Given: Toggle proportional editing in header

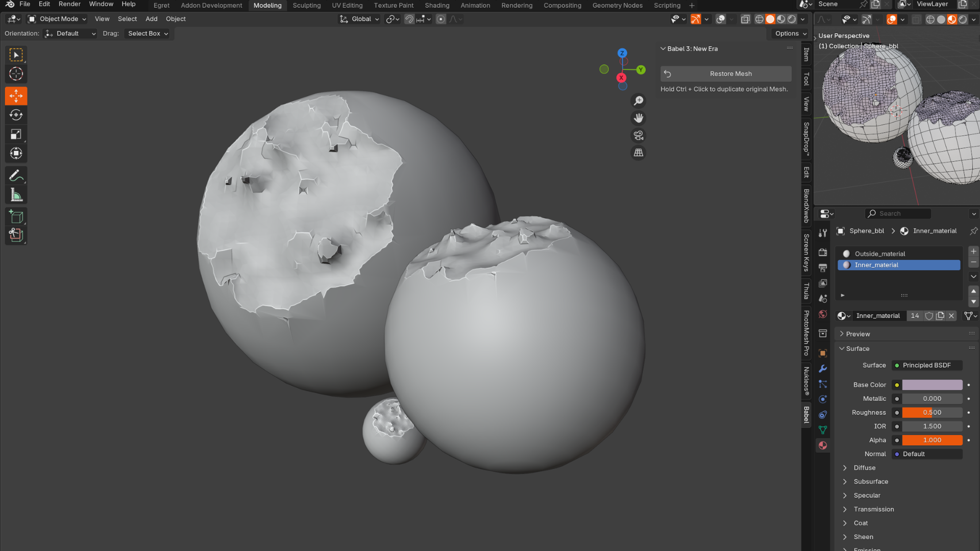Looking at the screenshot, I should [x=441, y=19].
